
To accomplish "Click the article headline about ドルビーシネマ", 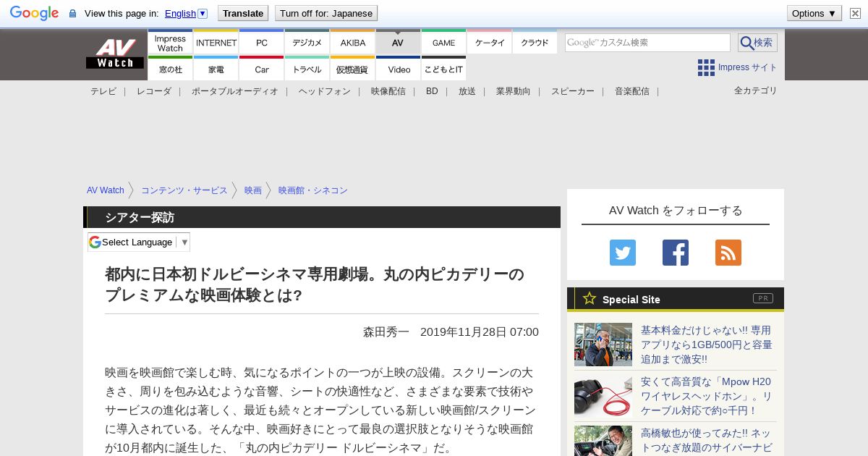I will (315, 284).
